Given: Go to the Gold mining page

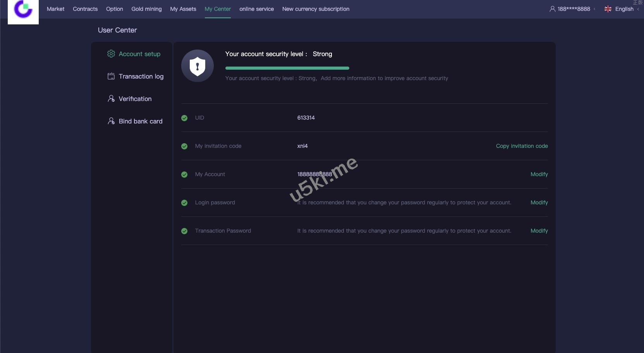Looking at the screenshot, I should pyautogui.click(x=146, y=9).
